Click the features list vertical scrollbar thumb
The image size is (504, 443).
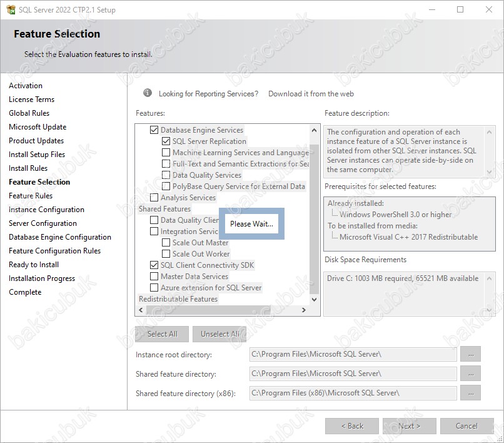[x=314, y=219]
